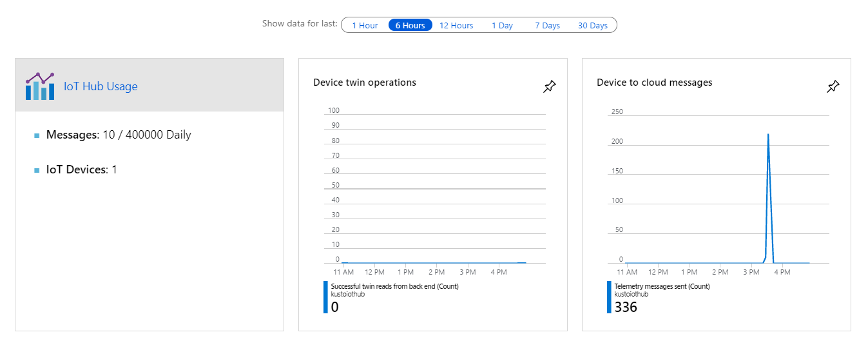Click the IoT Devices count entry
The image size is (868, 350).
pos(81,170)
